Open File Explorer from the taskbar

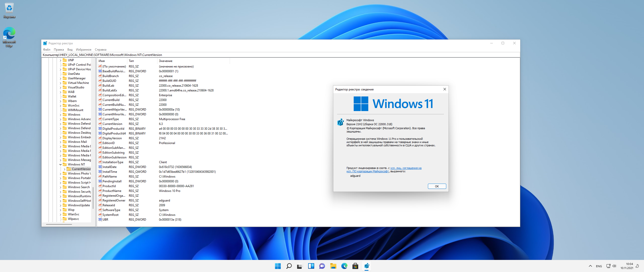(333, 266)
